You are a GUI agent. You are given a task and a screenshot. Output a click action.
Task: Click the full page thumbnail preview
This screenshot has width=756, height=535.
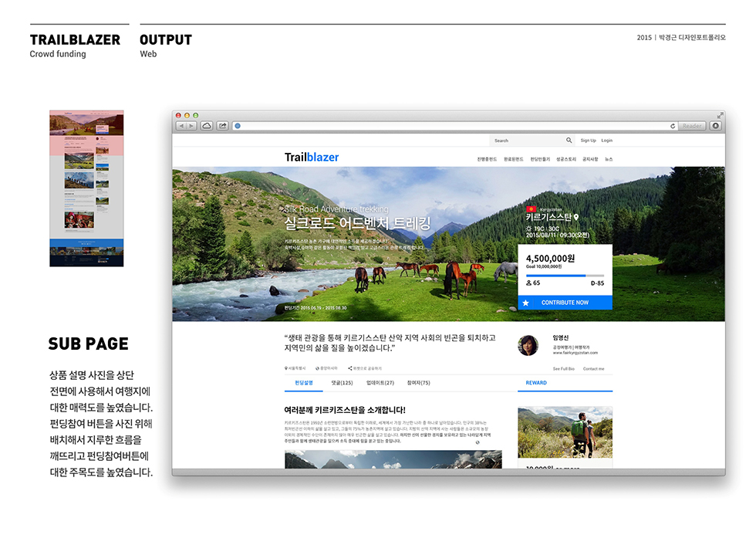[86, 188]
